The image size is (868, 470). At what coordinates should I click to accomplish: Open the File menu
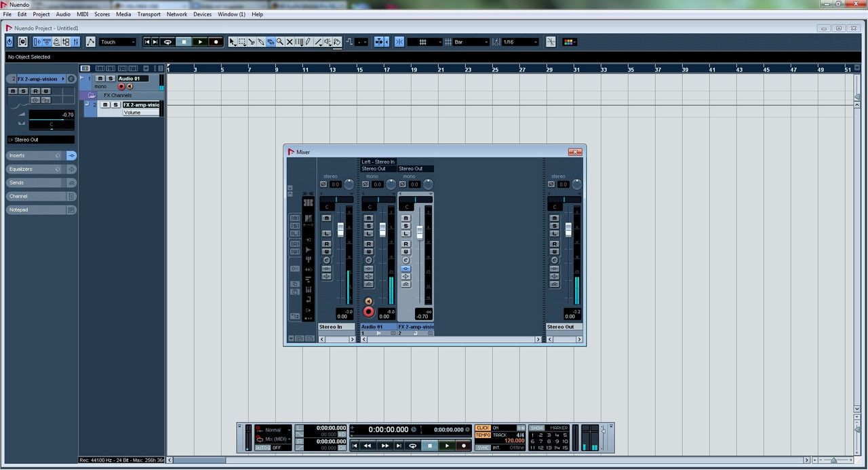click(x=7, y=14)
